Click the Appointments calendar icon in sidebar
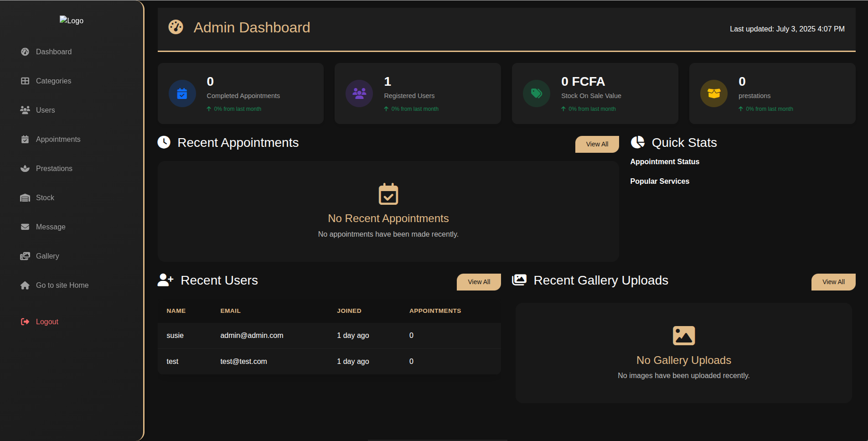The width and height of the screenshot is (868, 441). pos(25,140)
